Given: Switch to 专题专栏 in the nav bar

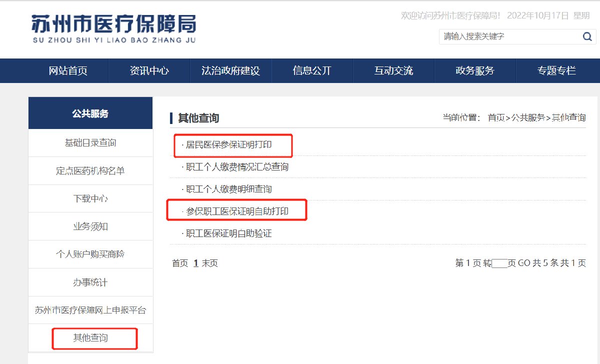Looking at the screenshot, I should click(x=556, y=70).
